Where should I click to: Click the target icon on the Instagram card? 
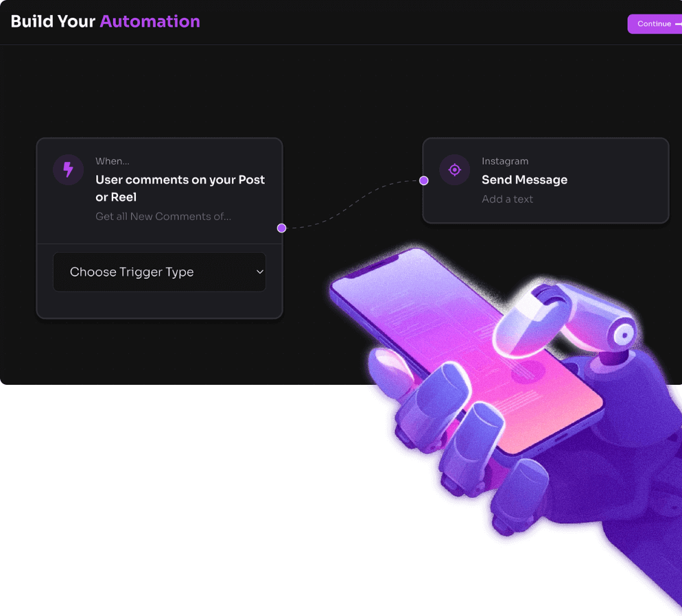[x=454, y=169]
